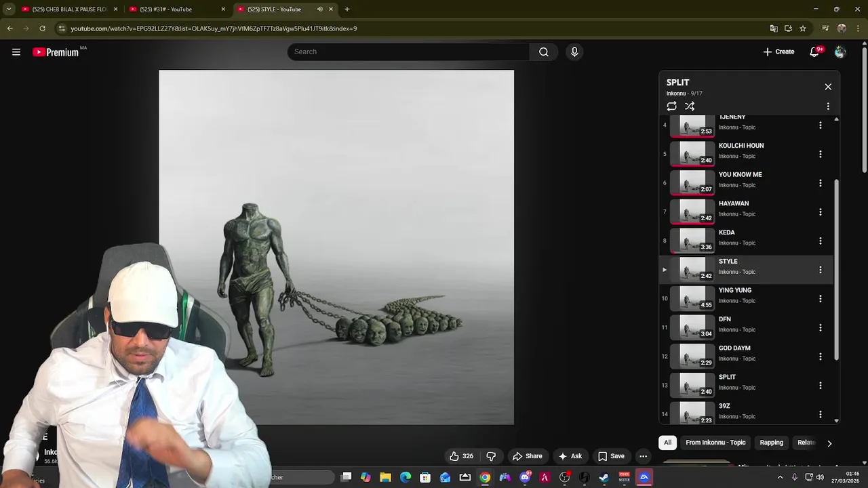This screenshot has height=488, width=868.
Task: Open a new browser tab
Action: tap(347, 9)
